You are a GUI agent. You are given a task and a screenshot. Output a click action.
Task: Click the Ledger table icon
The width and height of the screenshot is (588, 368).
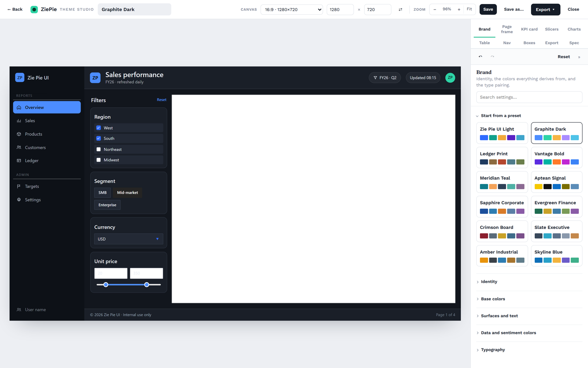[19, 160]
